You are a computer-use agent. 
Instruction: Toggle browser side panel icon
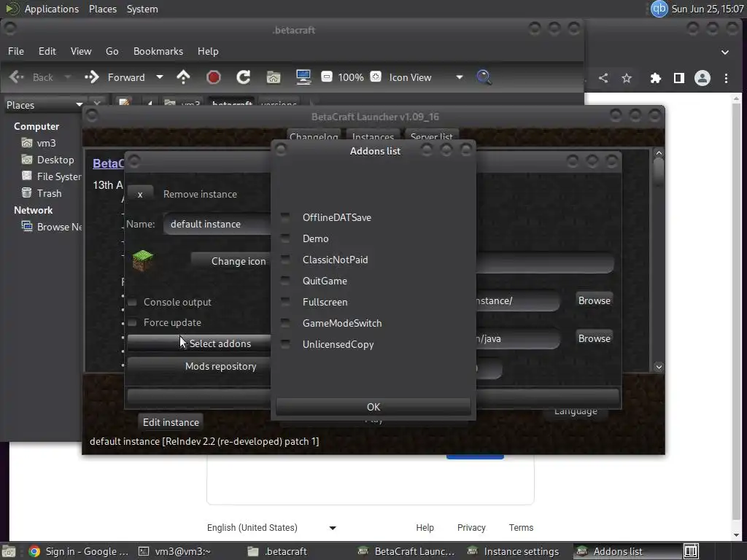(679, 78)
